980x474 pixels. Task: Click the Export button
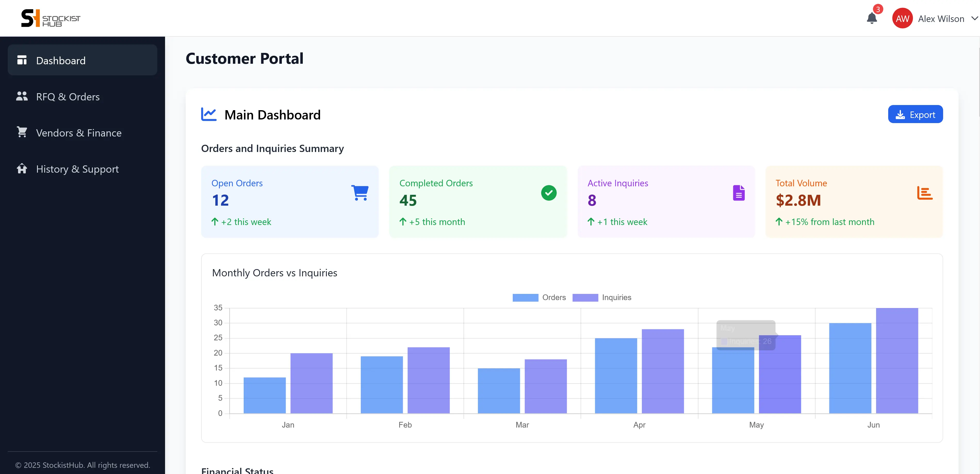tap(915, 114)
